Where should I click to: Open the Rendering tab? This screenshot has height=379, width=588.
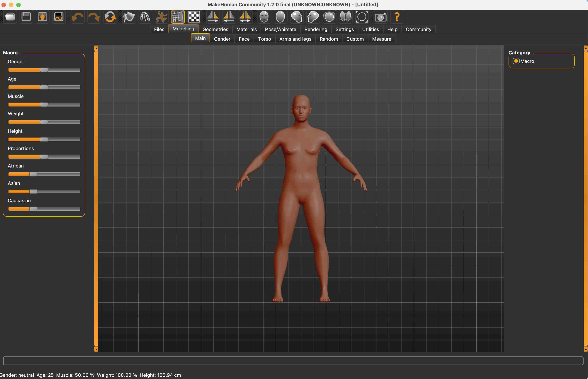click(x=316, y=29)
